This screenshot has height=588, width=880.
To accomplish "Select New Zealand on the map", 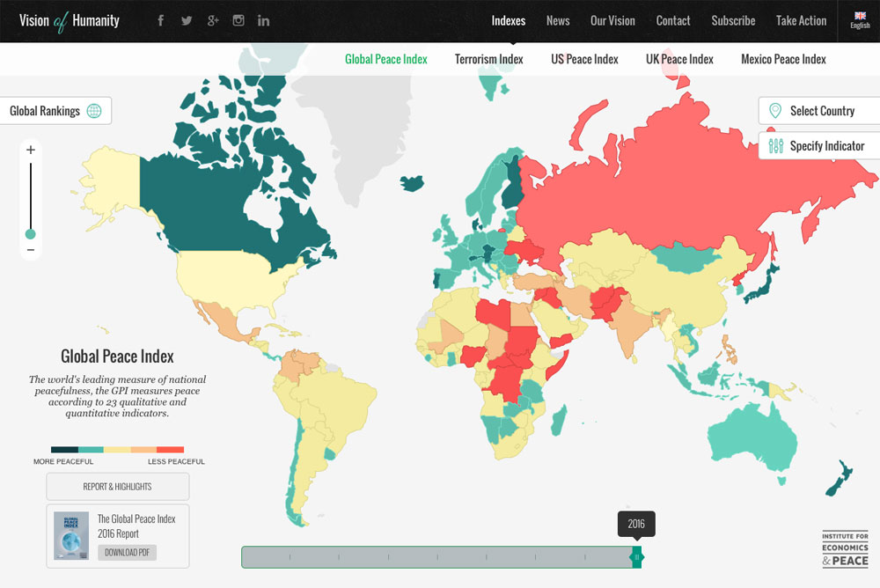I will (839, 479).
